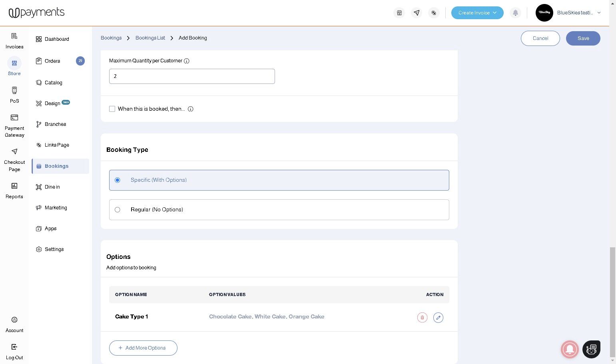Click the paper plane send icon in header
The image size is (616, 364).
417,13
